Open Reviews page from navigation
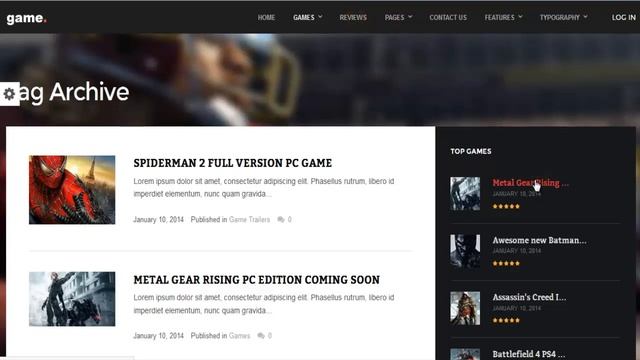Screen dimensions: 640x360 pos(353,18)
